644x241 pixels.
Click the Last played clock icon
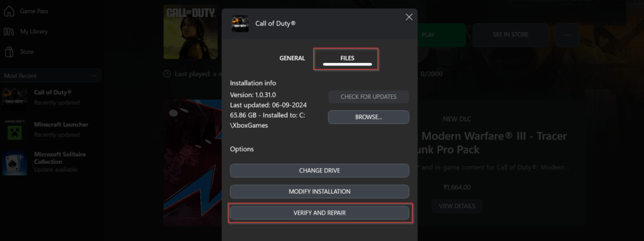(167, 74)
